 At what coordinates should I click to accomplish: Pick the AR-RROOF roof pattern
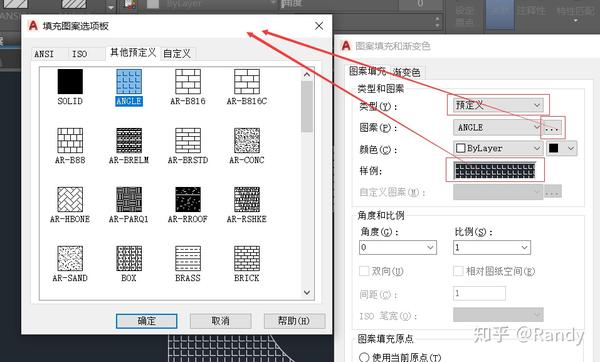pyautogui.click(x=188, y=199)
